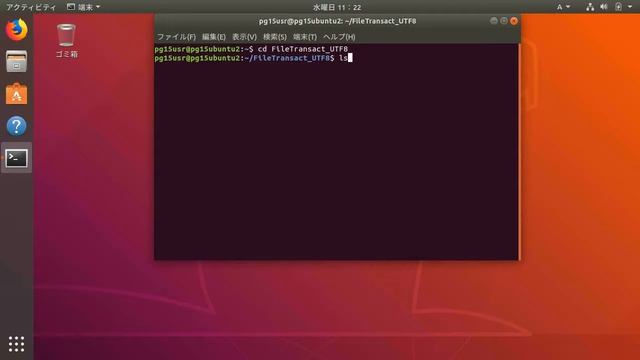Image resolution: width=640 pixels, height=360 pixels.
Task: Open the input method 'A' dropdown
Action: pos(563,7)
